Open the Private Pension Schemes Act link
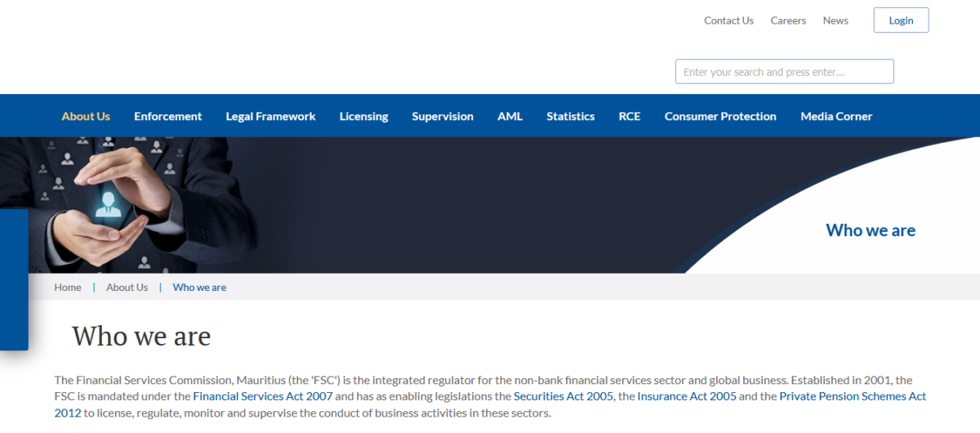The width and height of the screenshot is (980, 433). click(x=853, y=396)
